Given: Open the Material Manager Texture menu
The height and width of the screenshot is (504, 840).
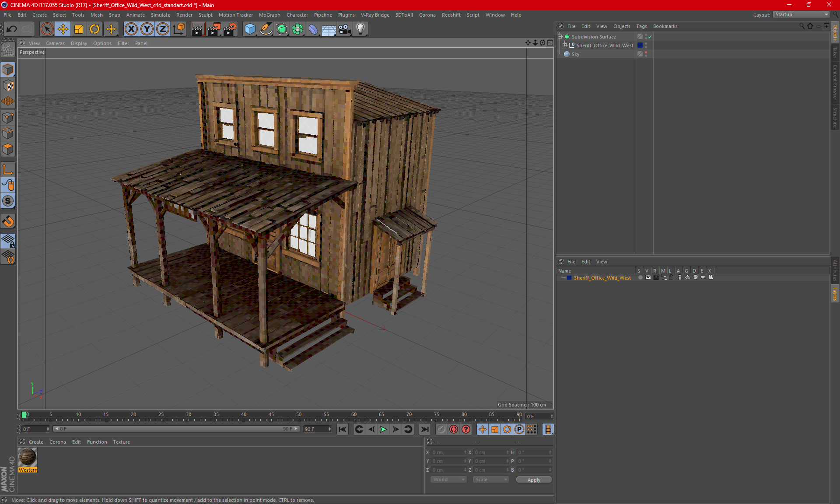Looking at the screenshot, I should [x=121, y=442].
